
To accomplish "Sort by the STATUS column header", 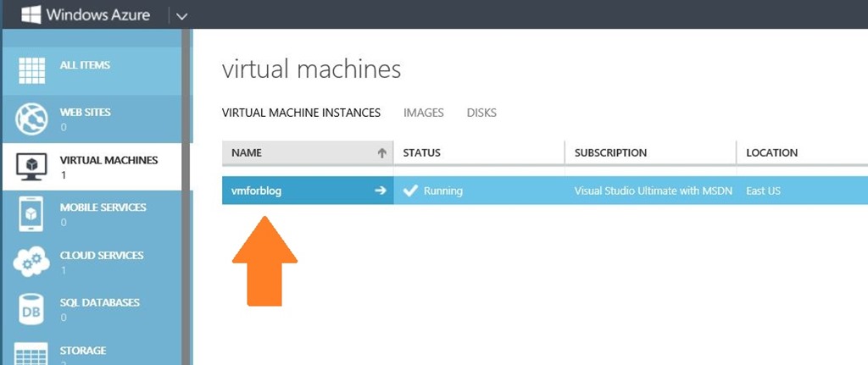I will pyautogui.click(x=479, y=152).
